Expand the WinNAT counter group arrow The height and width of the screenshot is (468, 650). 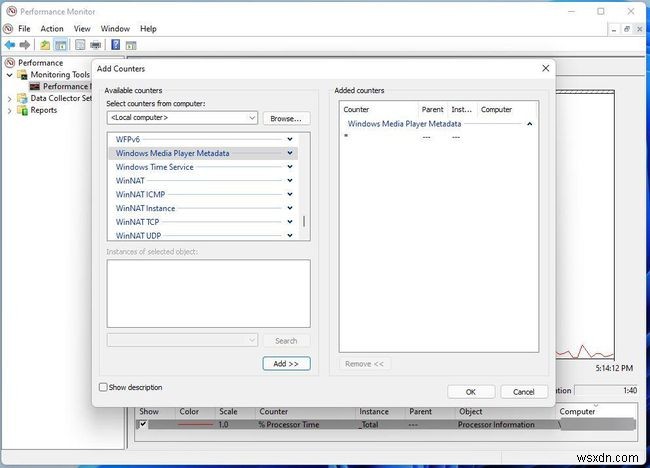290,180
